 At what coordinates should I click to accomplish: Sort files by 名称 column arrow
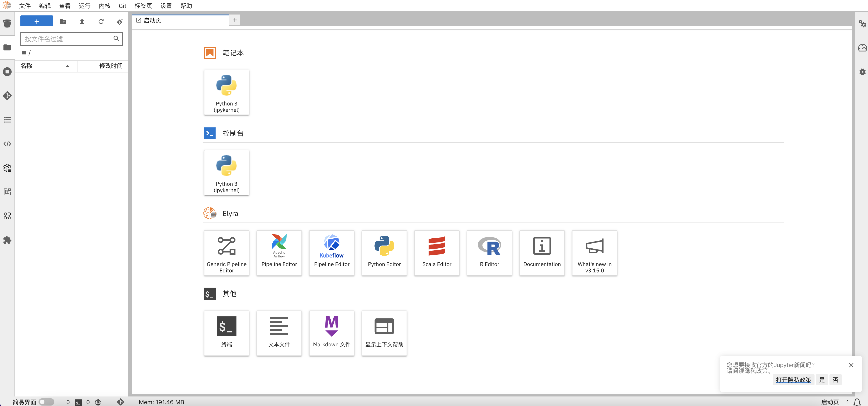[67, 66]
